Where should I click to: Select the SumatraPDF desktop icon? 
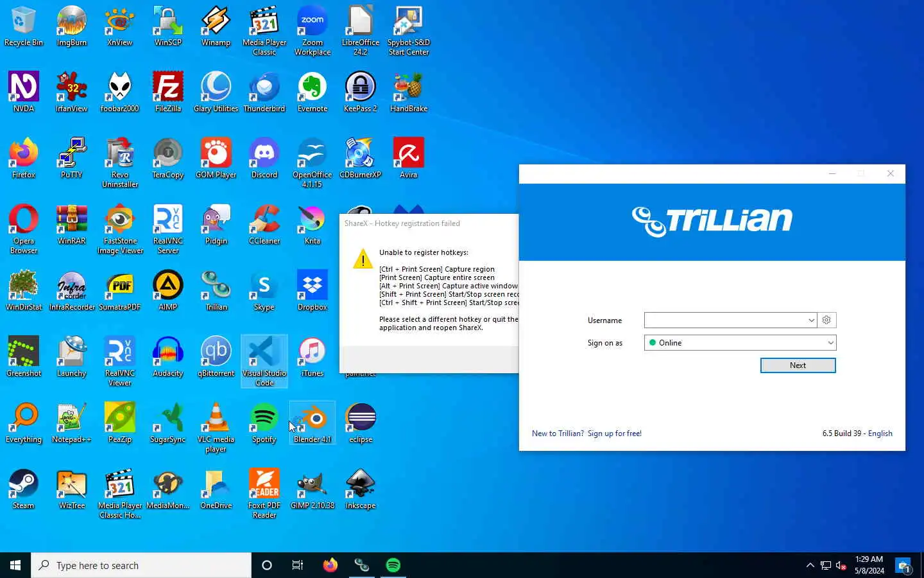tap(120, 291)
